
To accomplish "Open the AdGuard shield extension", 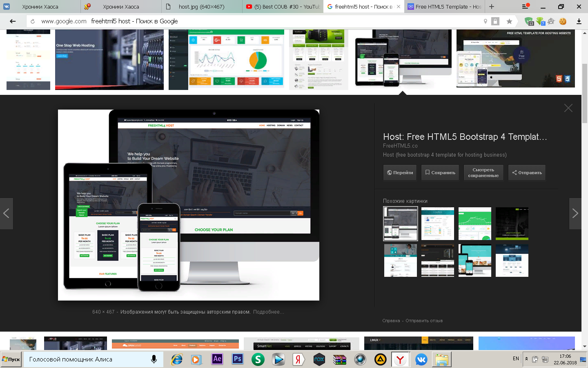I will click(529, 21).
